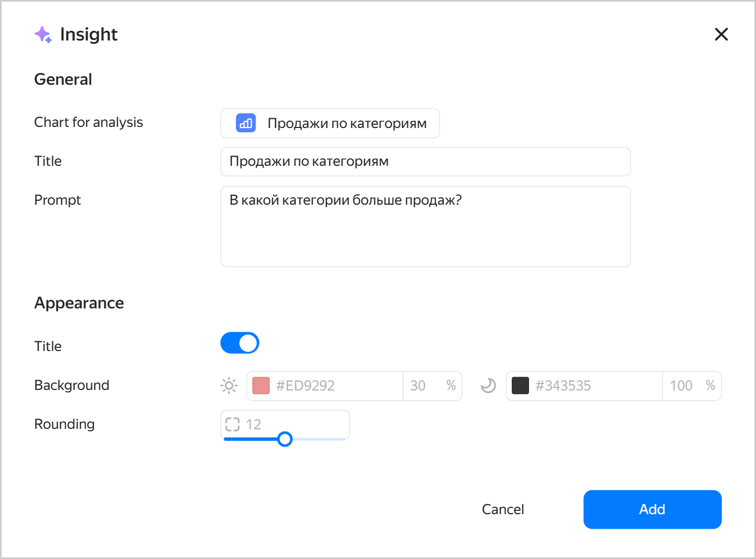Click the Cancel button
The width and height of the screenshot is (756, 559).
pos(503,509)
